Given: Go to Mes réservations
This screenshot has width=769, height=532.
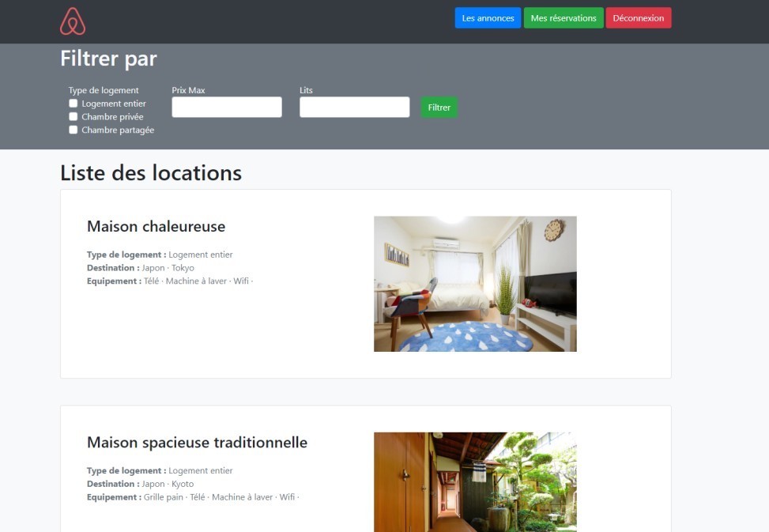Looking at the screenshot, I should click(x=564, y=18).
